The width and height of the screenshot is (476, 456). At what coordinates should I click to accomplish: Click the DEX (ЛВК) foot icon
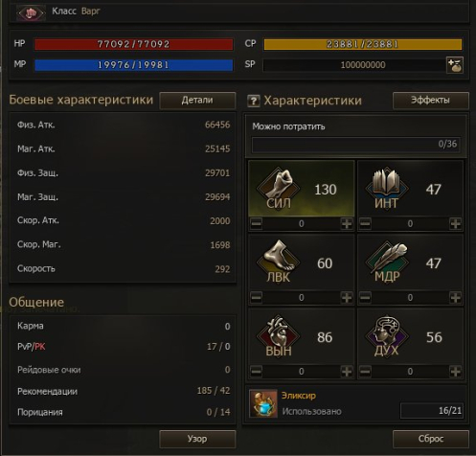(x=279, y=261)
